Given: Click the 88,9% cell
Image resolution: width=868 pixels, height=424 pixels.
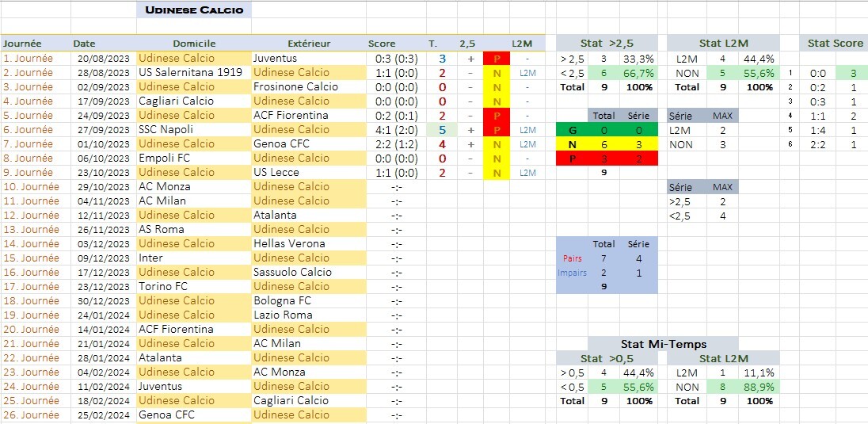Looking at the screenshot, I should (759, 387).
